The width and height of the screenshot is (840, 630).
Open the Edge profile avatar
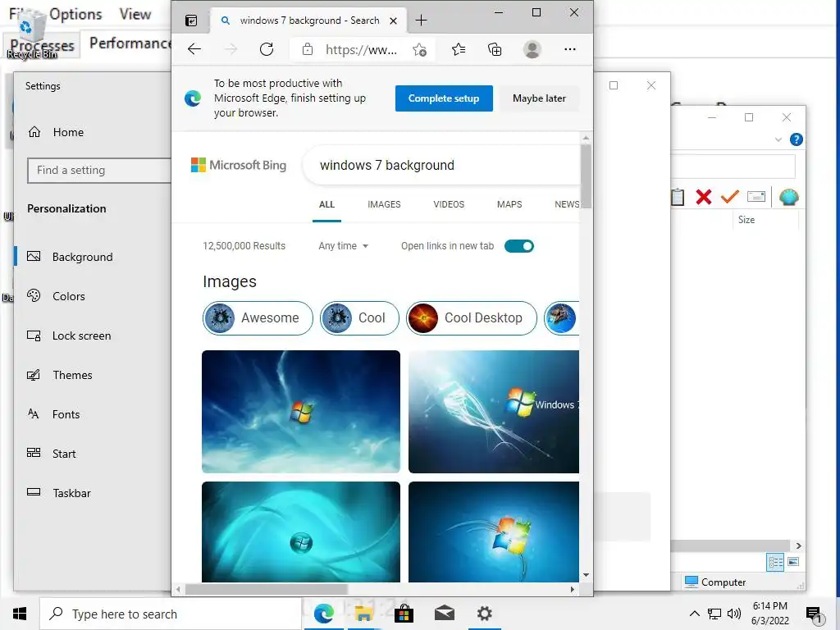[x=532, y=49]
